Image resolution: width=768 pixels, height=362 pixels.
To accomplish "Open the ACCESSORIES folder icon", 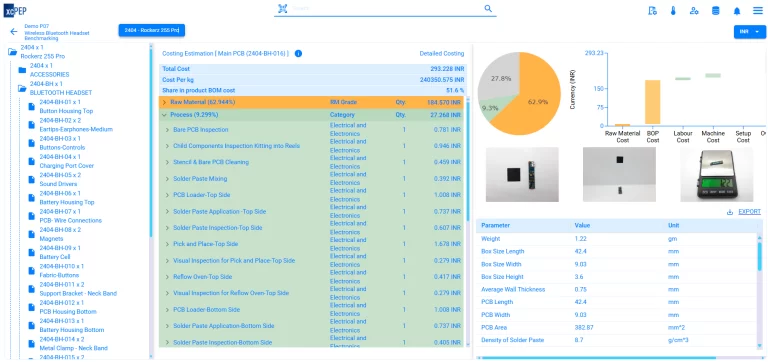I will click(22, 70).
